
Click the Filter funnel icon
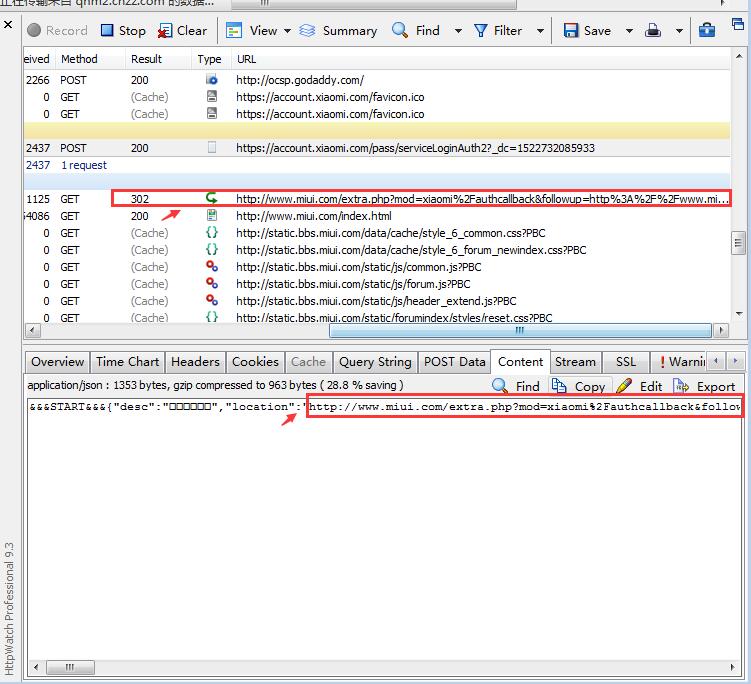[x=497, y=31]
